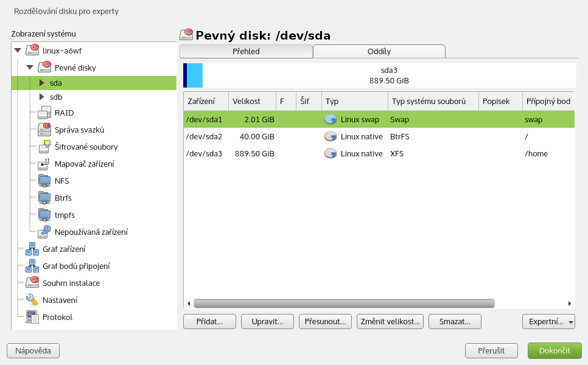This screenshot has height=365, width=588.
Task: Click the Mapovač zařízení icon
Action: tap(44, 164)
